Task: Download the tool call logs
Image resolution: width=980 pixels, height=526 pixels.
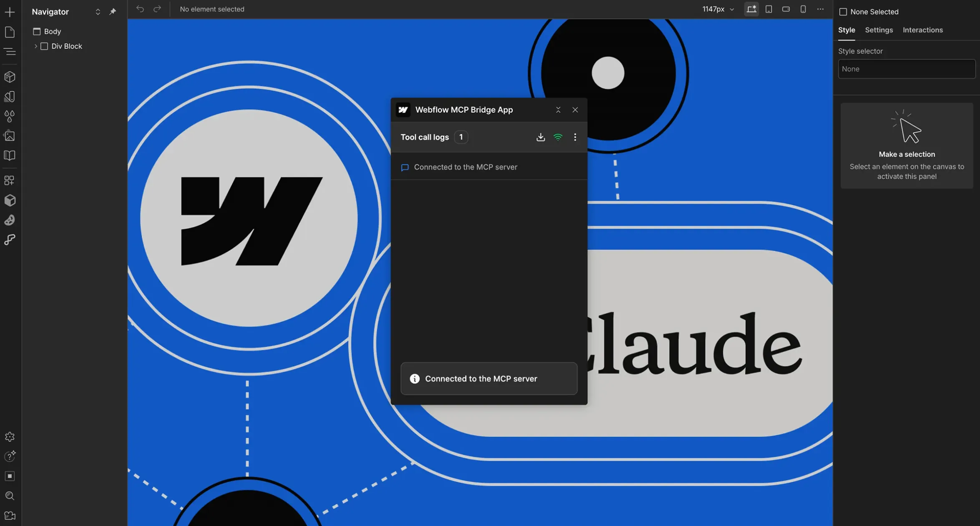Action: tap(540, 137)
